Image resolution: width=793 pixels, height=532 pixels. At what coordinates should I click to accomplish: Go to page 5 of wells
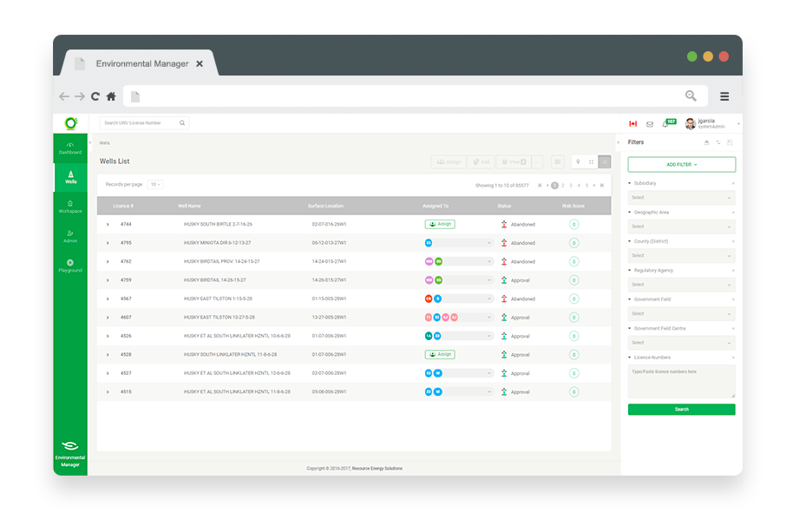coord(587,186)
